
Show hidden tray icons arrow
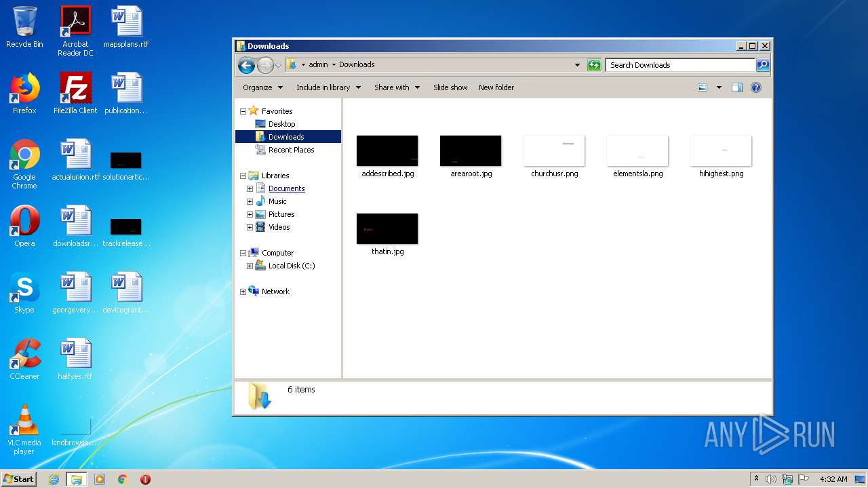pyautogui.click(x=756, y=479)
